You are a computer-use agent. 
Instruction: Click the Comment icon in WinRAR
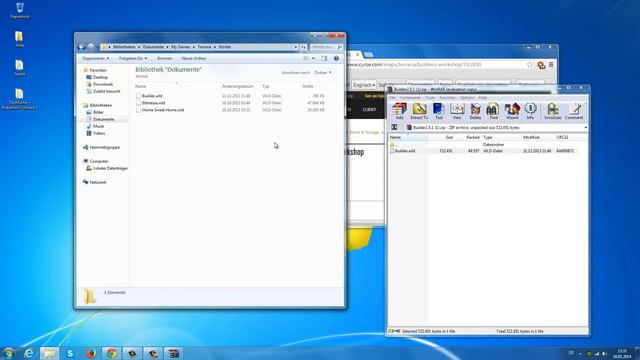click(574, 111)
